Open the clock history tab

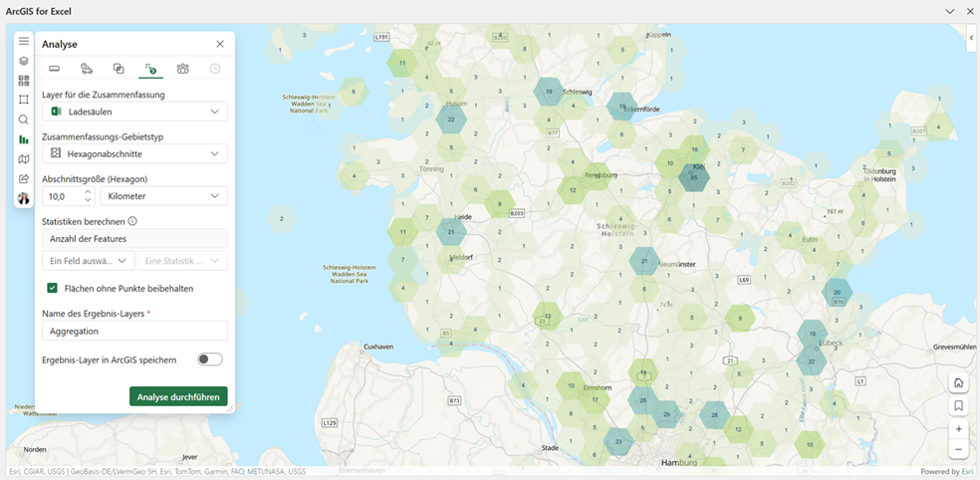click(x=215, y=68)
